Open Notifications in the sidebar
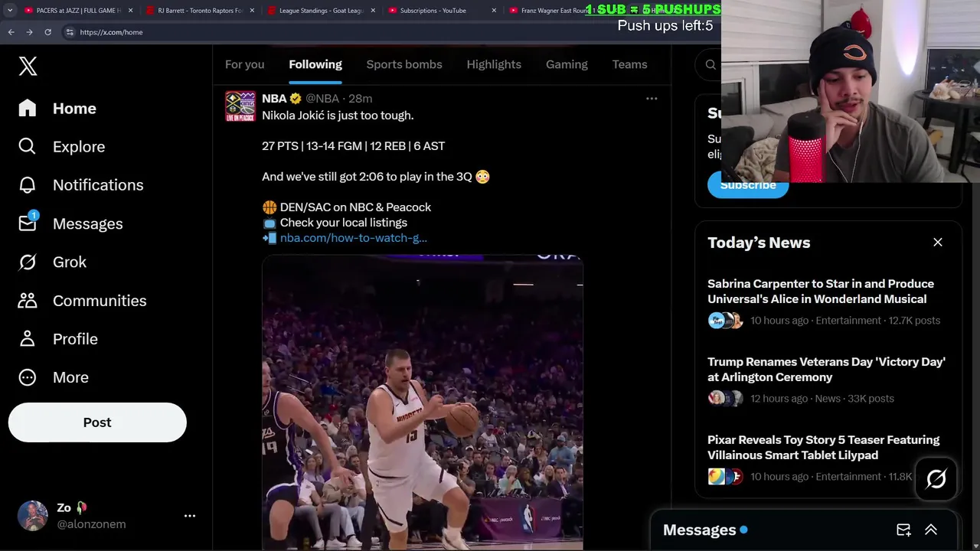Image resolution: width=980 pixels, height=551 pixels. pyautogui.click(x=81, y=185)
